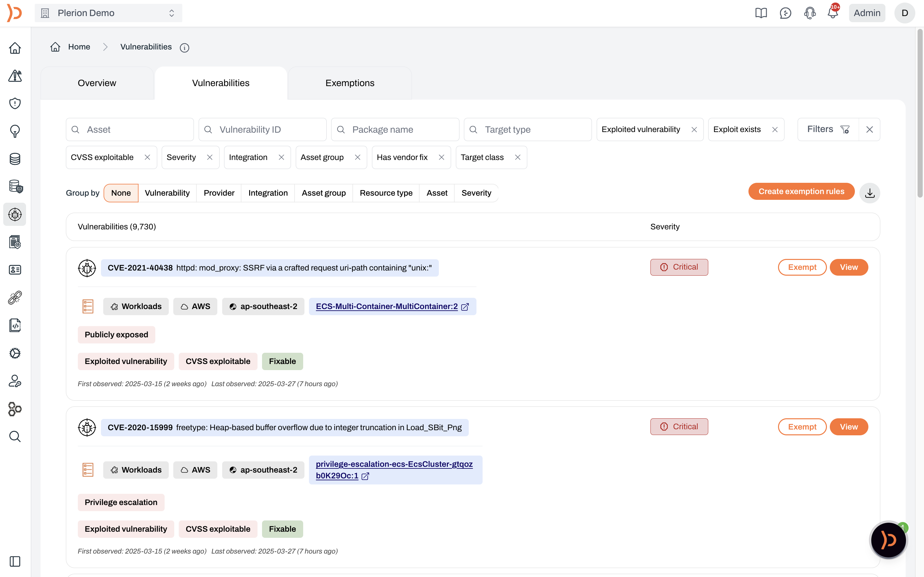Screen dimensions: 924x577
Task: Switch to the Overview tab
Action: [96, 83]
